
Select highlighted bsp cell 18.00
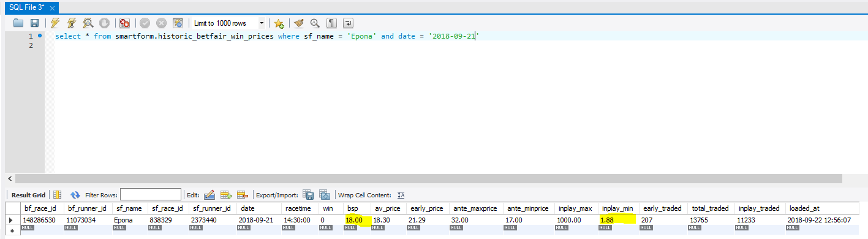(x=357, y=219)
